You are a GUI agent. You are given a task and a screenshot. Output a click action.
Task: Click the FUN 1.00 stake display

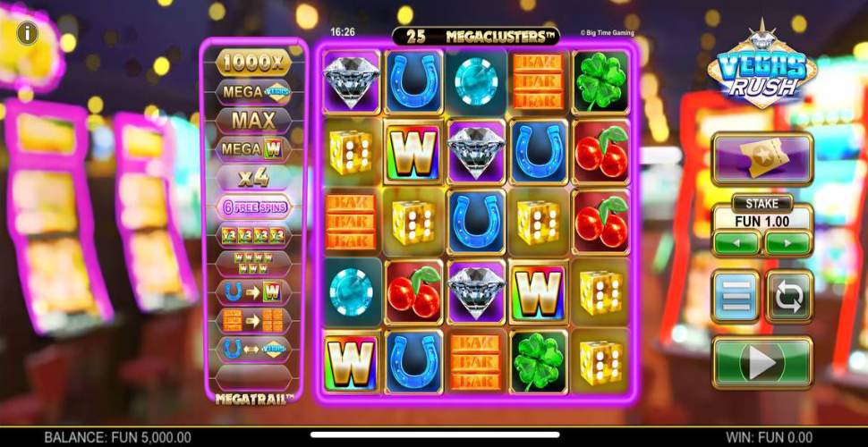[x=762, y=222]
